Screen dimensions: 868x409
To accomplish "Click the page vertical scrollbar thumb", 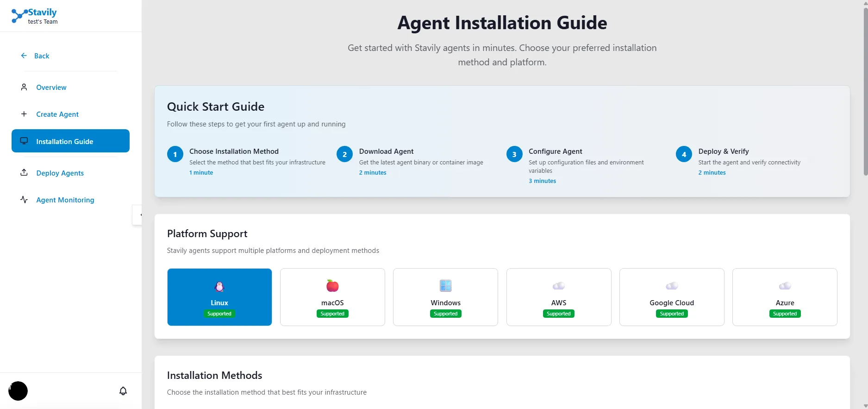I will [865, 91].
